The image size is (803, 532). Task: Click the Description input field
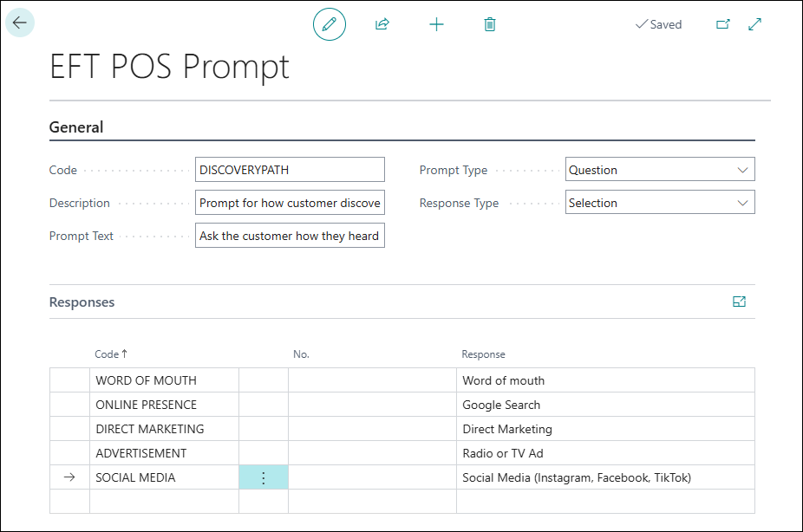pos(290,203)
